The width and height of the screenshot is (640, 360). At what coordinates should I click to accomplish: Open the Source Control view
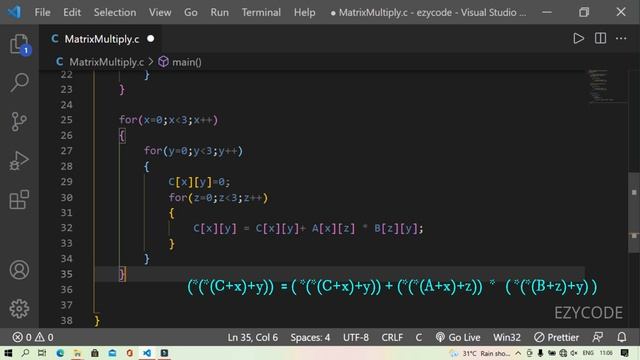tap(19, 121)
